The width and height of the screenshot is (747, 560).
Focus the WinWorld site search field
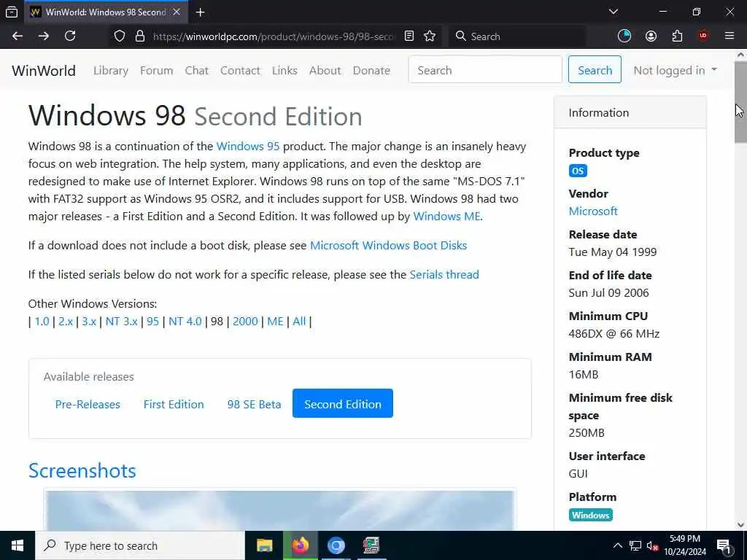pyautogui.click(x=485, y=70)
